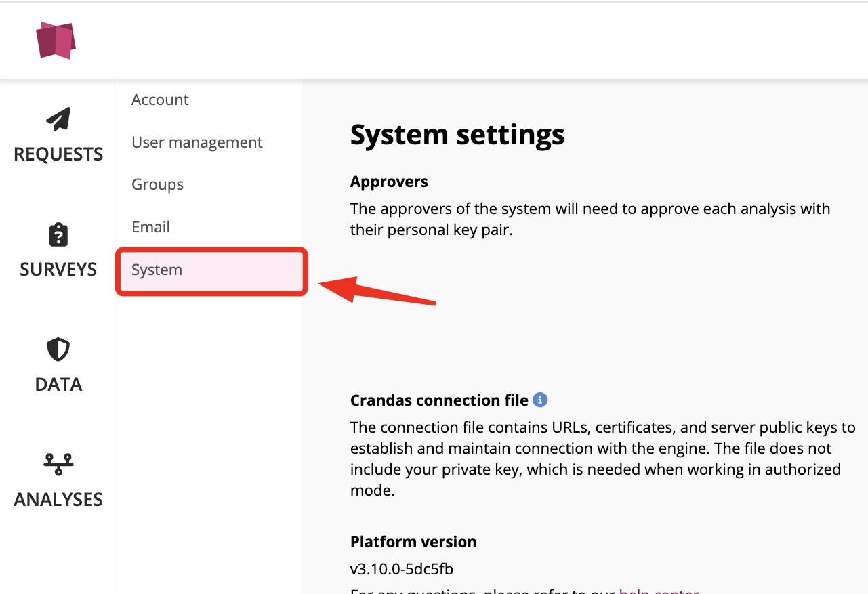The image size is (868, 594).
Task: Select the SURVEYS label in the sidebar
Action: pyautogui.click(x=58, y=270)
